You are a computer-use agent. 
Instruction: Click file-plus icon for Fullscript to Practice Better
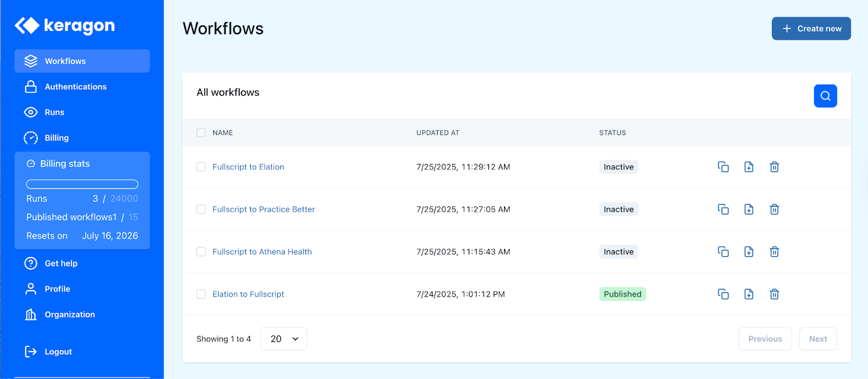coord(749,209)
